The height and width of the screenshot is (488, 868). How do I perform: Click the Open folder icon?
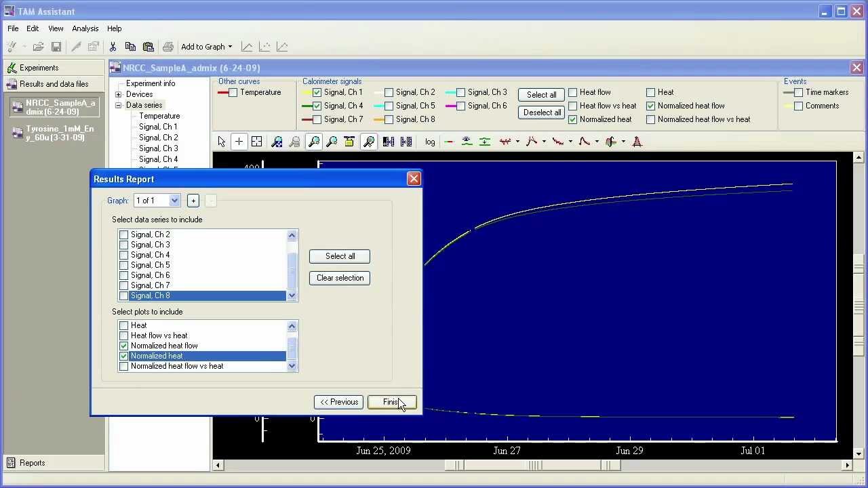click(39, 47)
